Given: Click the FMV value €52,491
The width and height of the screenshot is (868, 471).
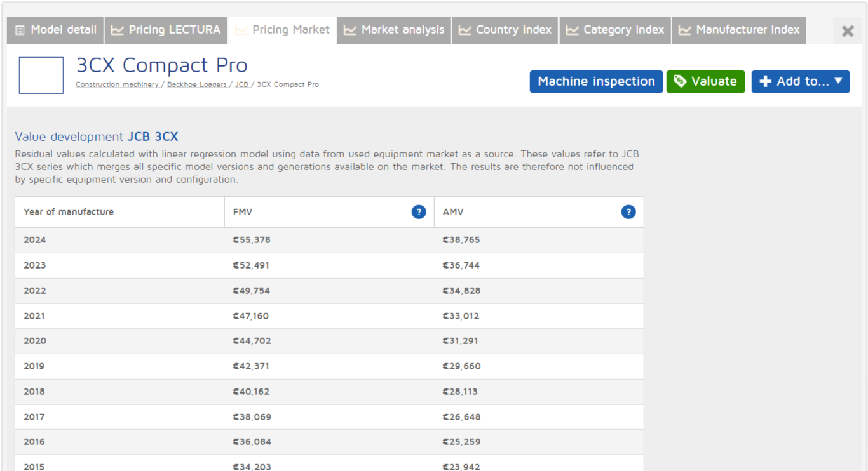Looking at the screenshot, I should [252, 265].
